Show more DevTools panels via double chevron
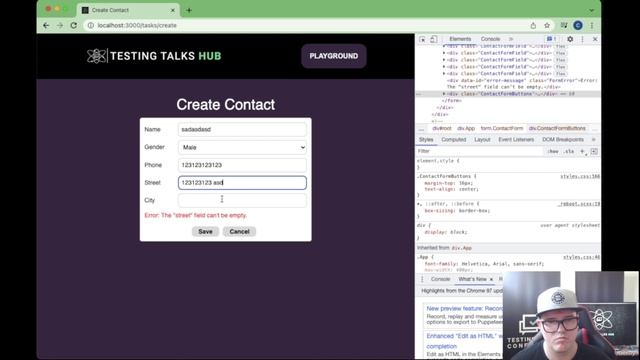640x360 pixels. 511,39
